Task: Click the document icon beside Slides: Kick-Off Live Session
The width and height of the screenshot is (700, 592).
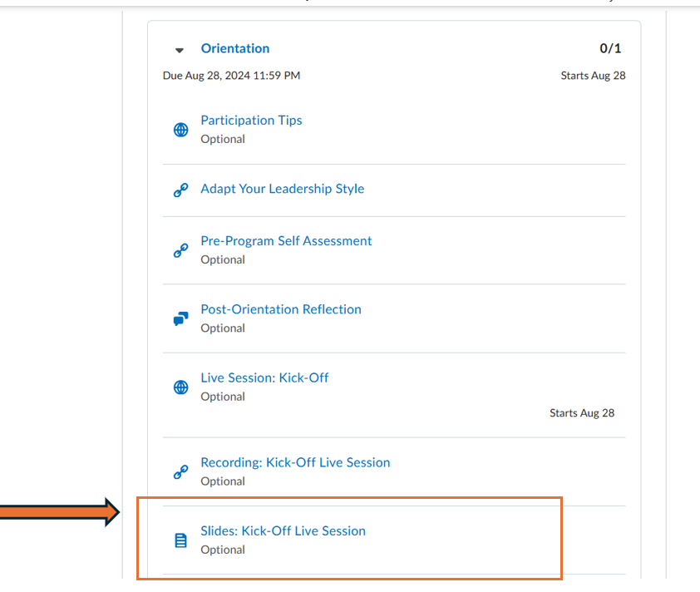Action: point(180,540)
